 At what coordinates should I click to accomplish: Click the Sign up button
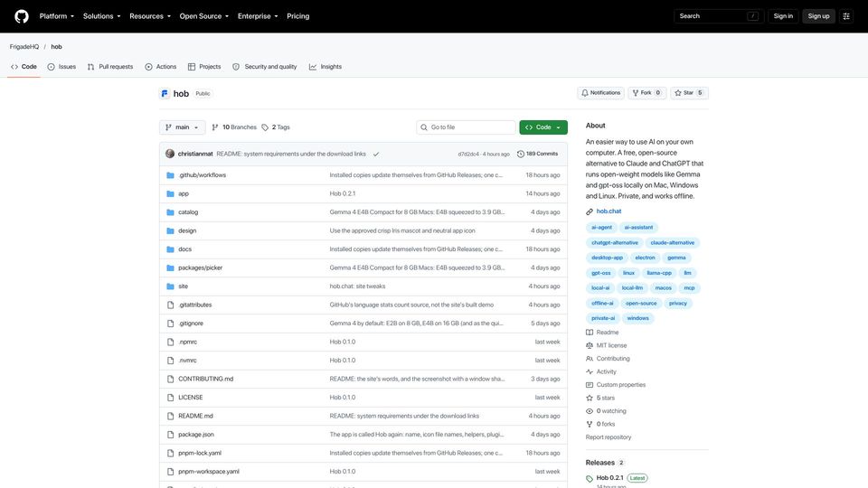pos(818,16)
